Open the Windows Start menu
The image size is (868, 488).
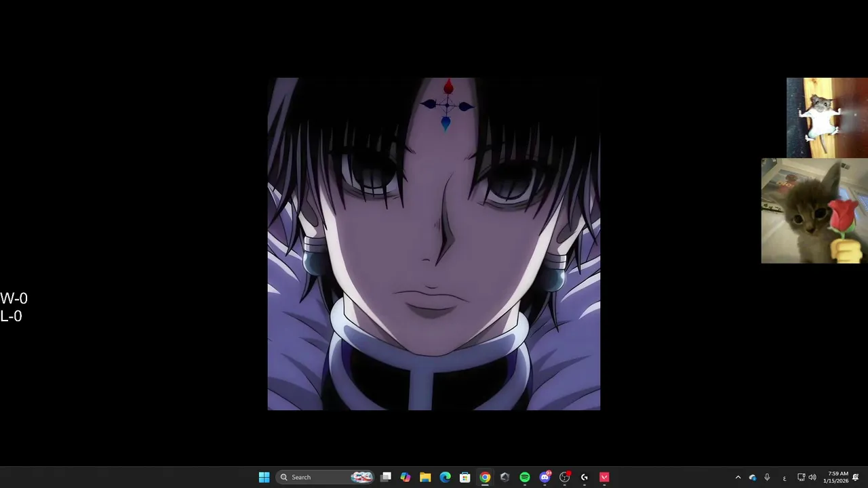point(264,477)
